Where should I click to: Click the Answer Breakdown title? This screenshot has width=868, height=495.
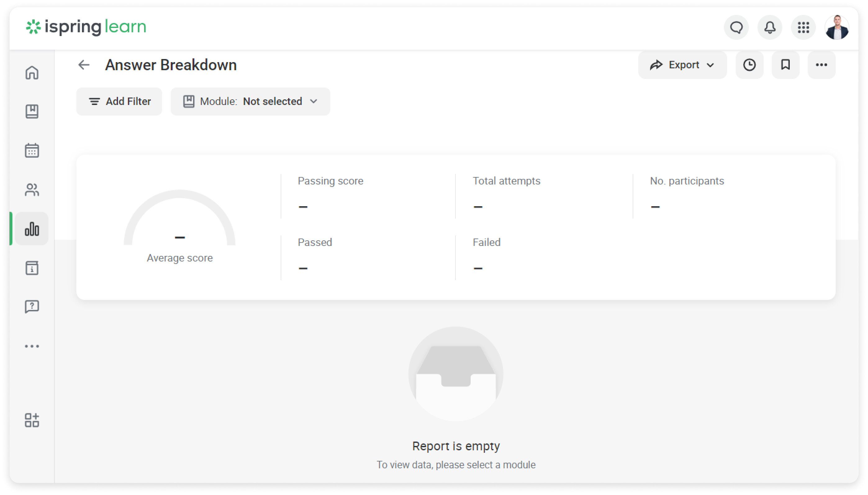[171, 65]
